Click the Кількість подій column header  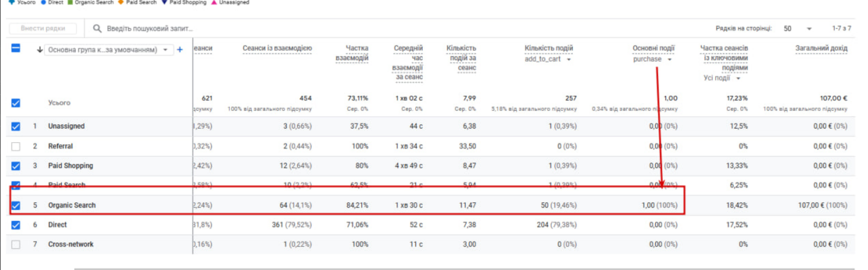549,48
